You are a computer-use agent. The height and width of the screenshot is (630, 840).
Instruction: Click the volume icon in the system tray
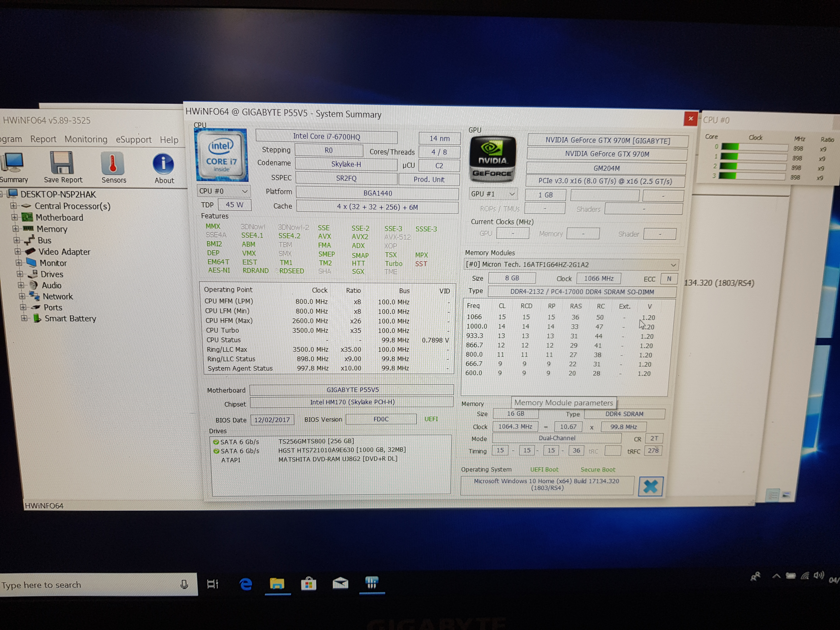point(818,575)
